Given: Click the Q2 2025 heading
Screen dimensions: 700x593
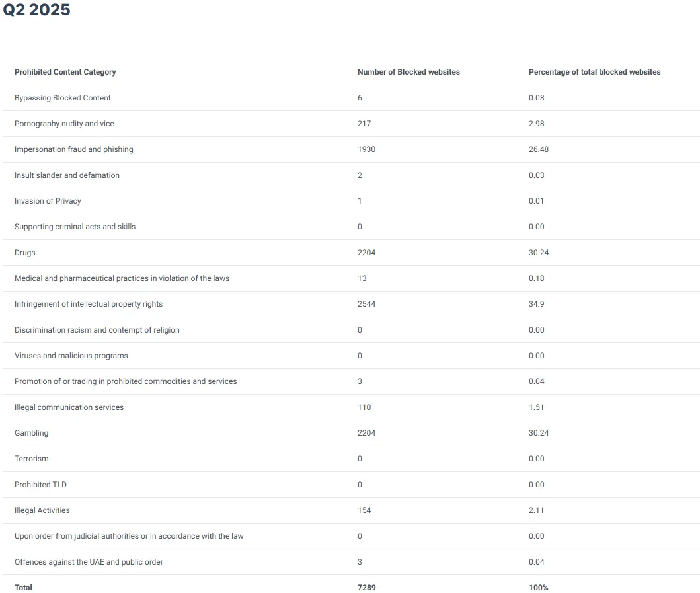Looking at the screenshot, I should (x=37, y=10).
